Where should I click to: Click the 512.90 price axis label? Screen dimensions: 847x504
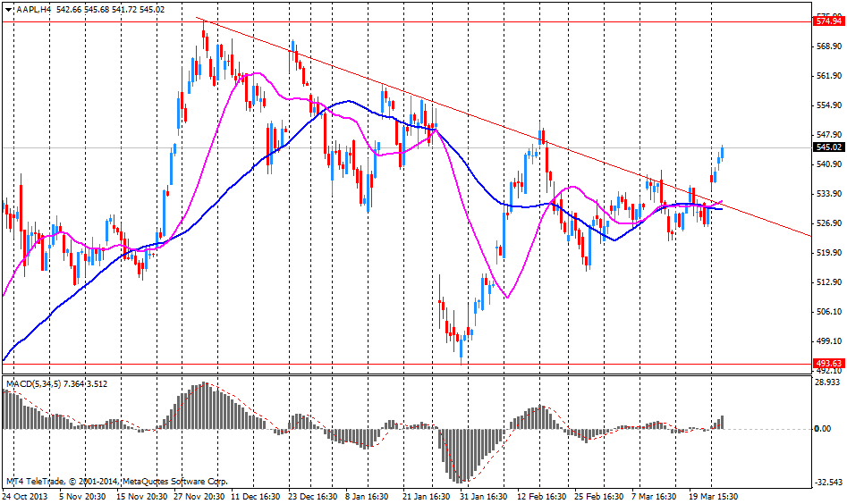pyautogui.click(x=829, y=282)
